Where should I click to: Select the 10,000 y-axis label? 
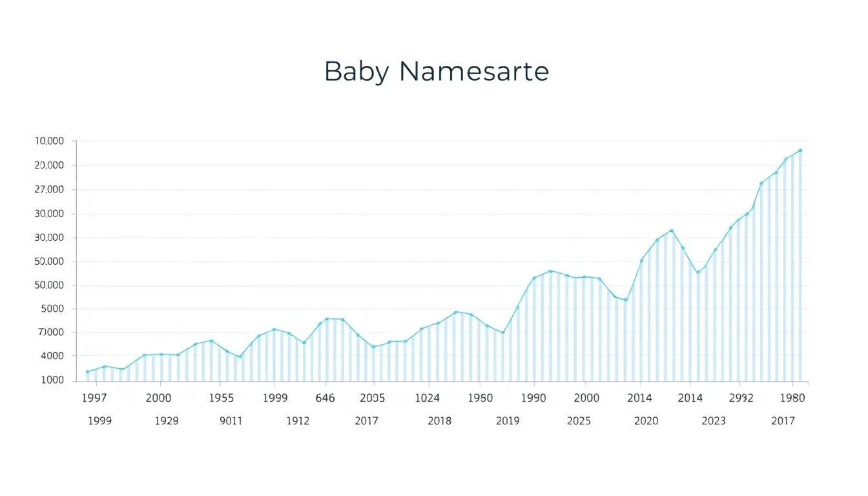tap(50, 141)
